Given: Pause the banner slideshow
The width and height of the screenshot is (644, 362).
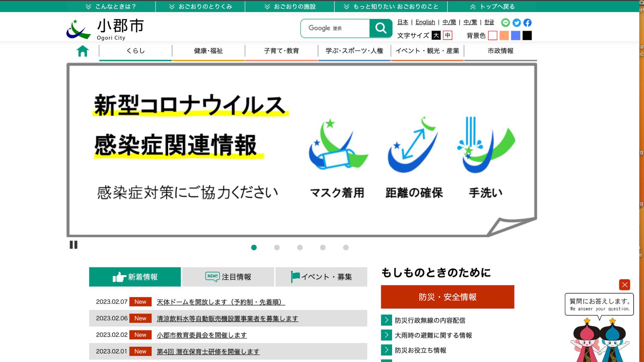Looking at the screenshot, I should [x=73, y=245].
